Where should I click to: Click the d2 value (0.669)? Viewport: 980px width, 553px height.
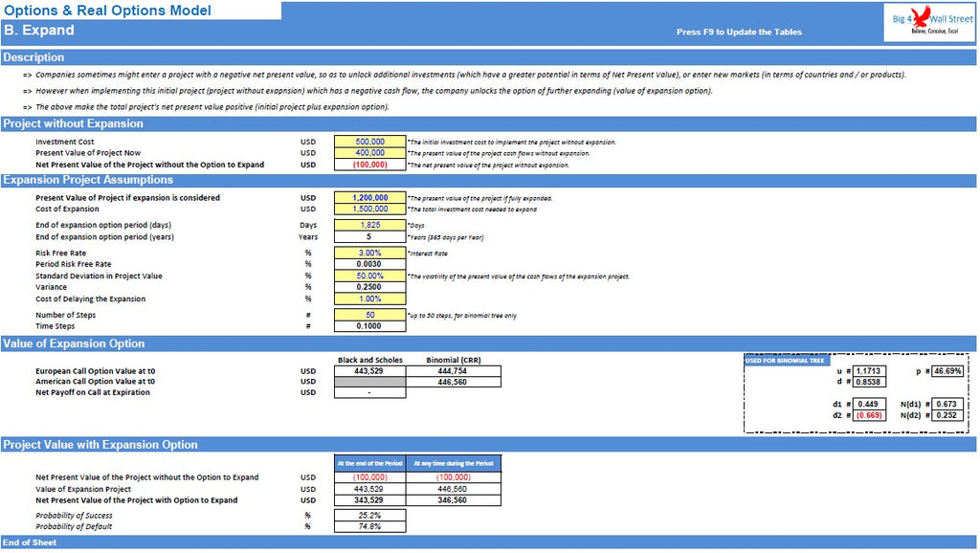pyautogui.click(x=869, y=415)
